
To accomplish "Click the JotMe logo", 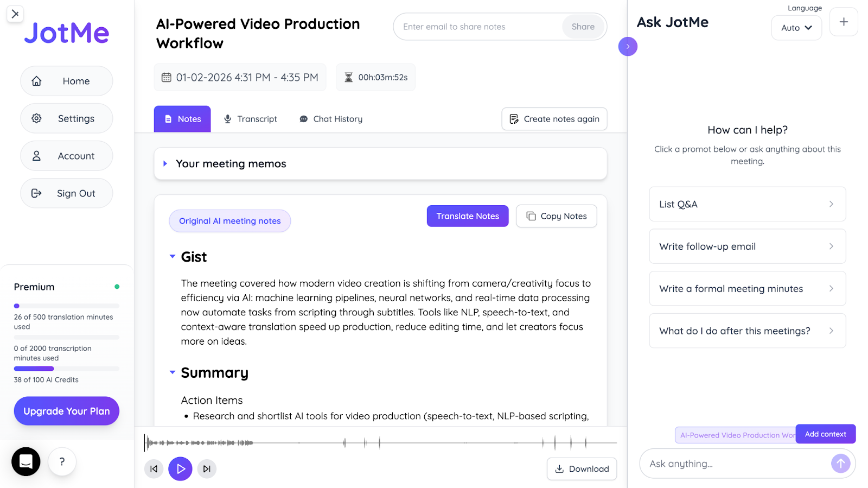I will 67,33.
